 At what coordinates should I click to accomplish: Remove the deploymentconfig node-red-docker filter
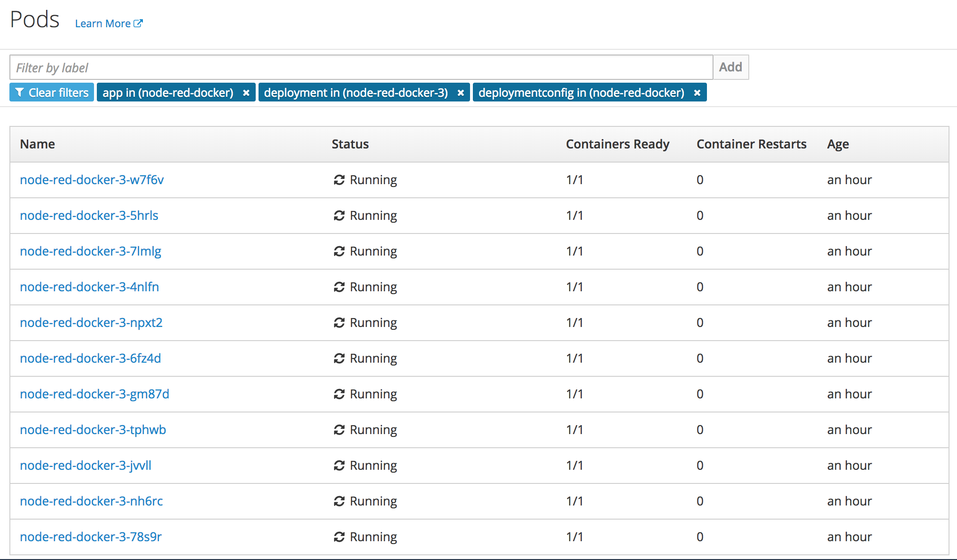[697, 93]
